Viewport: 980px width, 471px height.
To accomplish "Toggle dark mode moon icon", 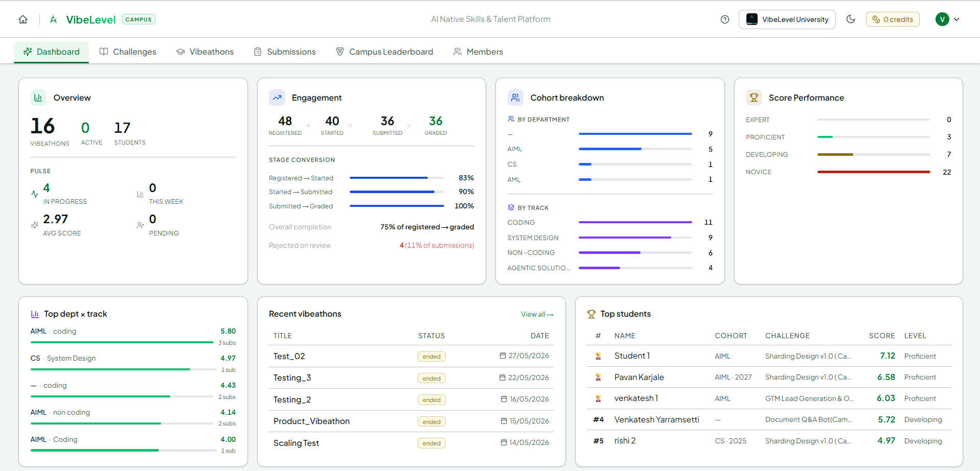I will click(x=851, y=19).
